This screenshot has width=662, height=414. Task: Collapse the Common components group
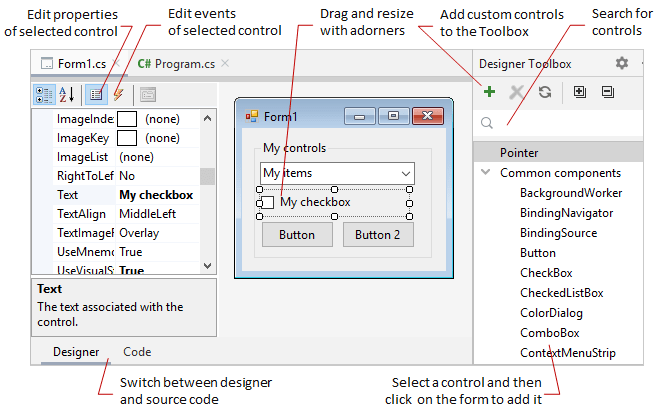point(485,173)
